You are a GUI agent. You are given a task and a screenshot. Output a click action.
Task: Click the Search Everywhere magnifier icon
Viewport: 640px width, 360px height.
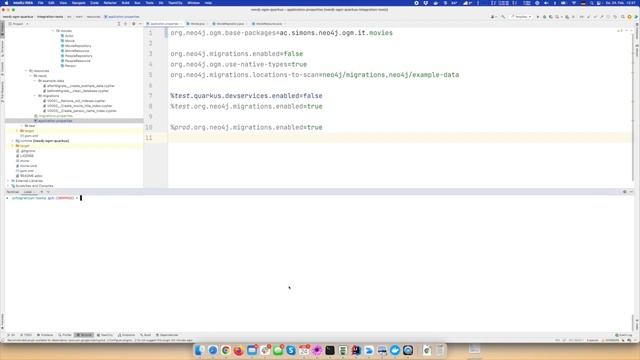(x=623, y=17)
